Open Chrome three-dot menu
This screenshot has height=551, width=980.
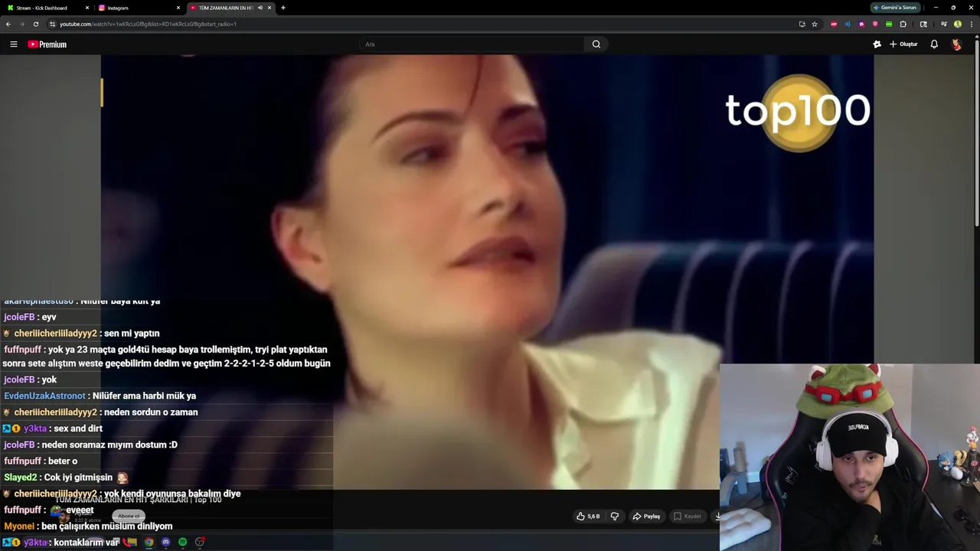[972, 24]
